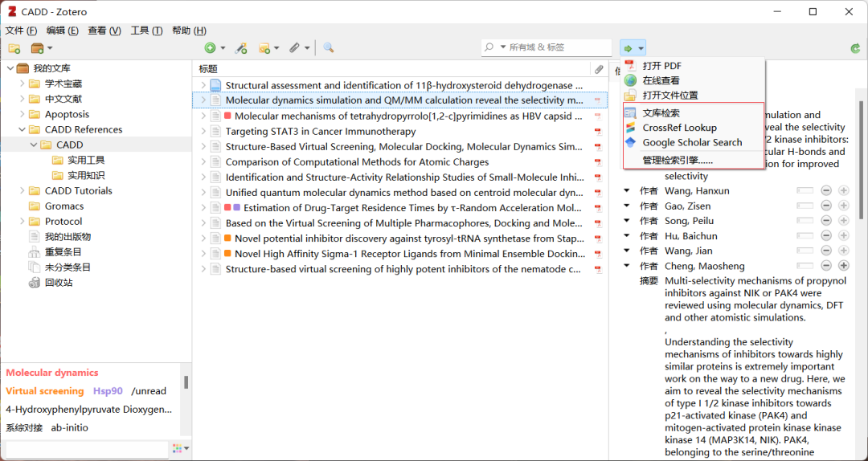Click the 重复条目 duplicates icon
Viewport: 868px width, 461px height.
(35, 252)
